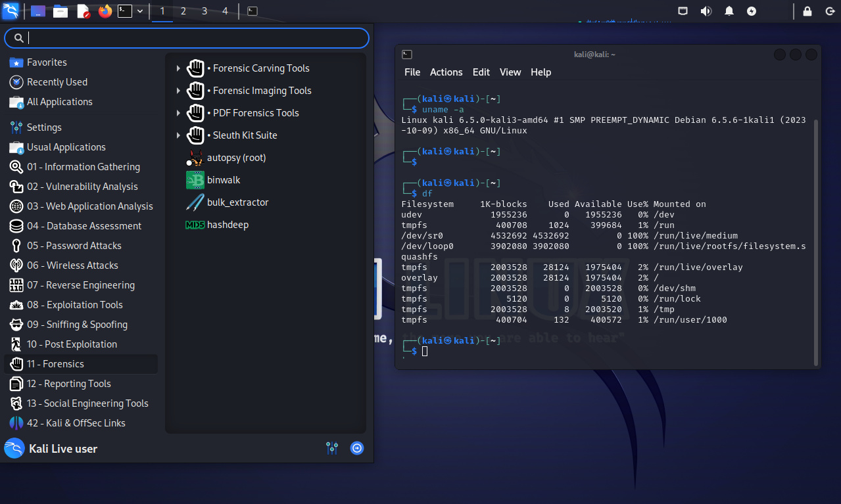Expand Forensic Carving Tools submenu

[x=260, y=68]
